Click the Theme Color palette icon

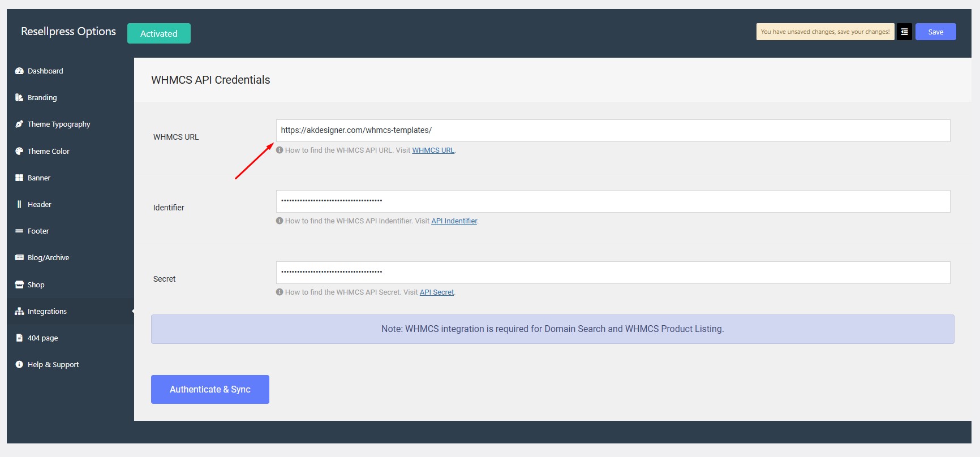tap(19, 151)
